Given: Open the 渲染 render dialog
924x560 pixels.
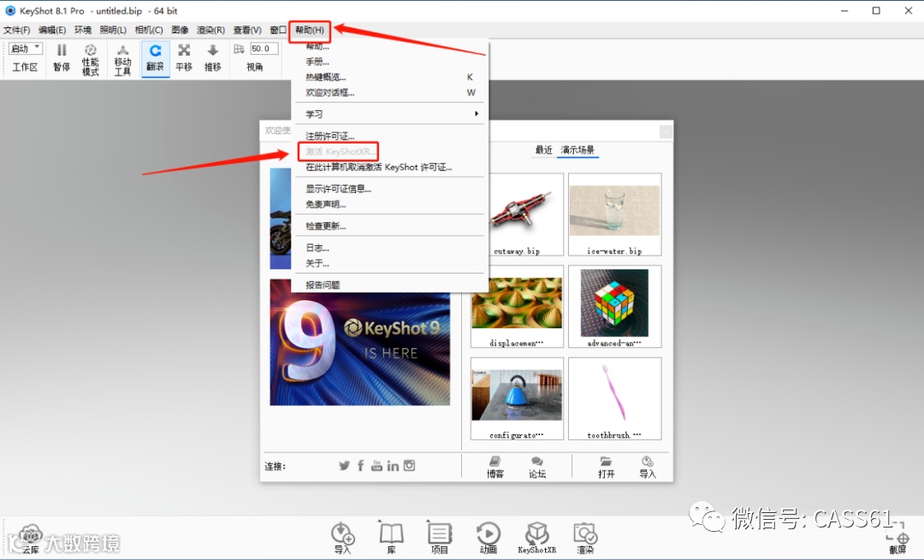Looking at the screenshot, I should [x=585, y=539].
